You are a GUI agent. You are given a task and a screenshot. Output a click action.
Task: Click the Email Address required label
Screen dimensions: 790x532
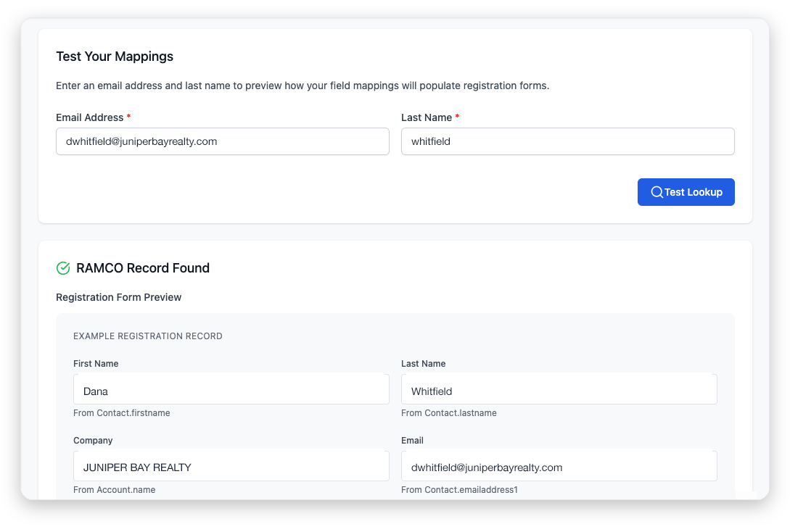(x=93, y=117)
